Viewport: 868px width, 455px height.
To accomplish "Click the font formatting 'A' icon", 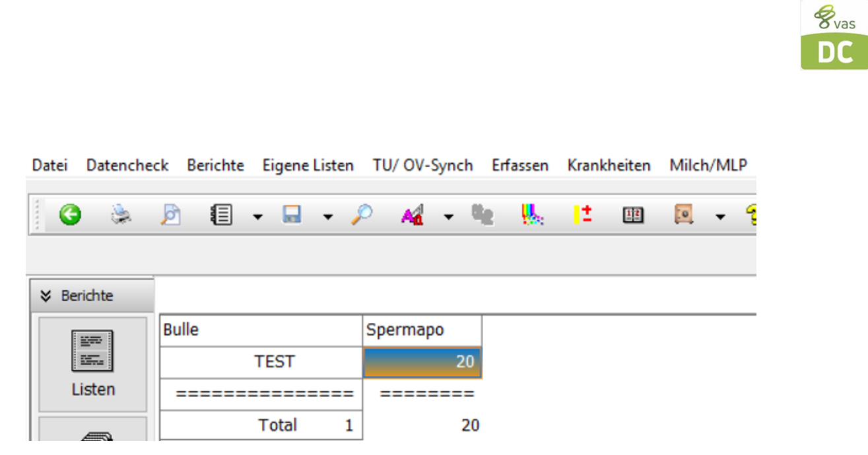I will 412,215.
